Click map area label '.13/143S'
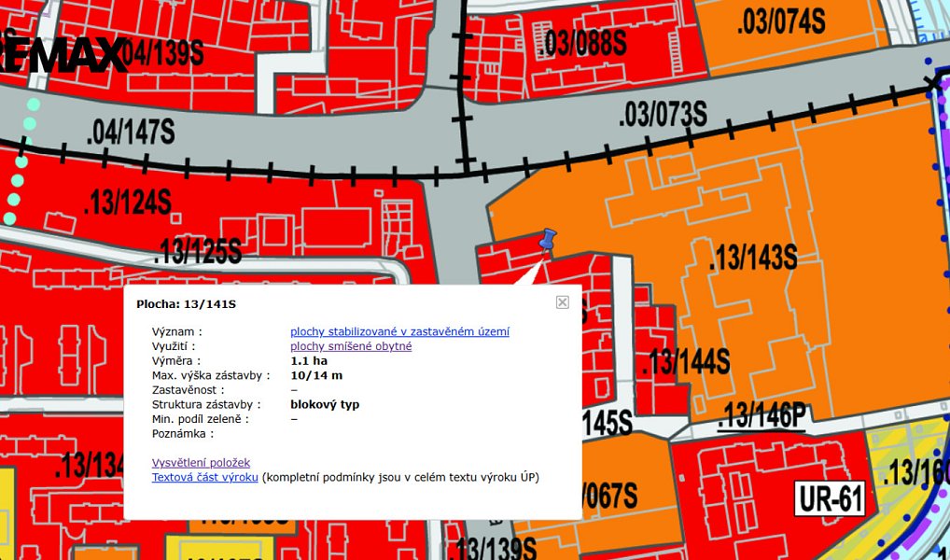 click(x=753, y=259)
